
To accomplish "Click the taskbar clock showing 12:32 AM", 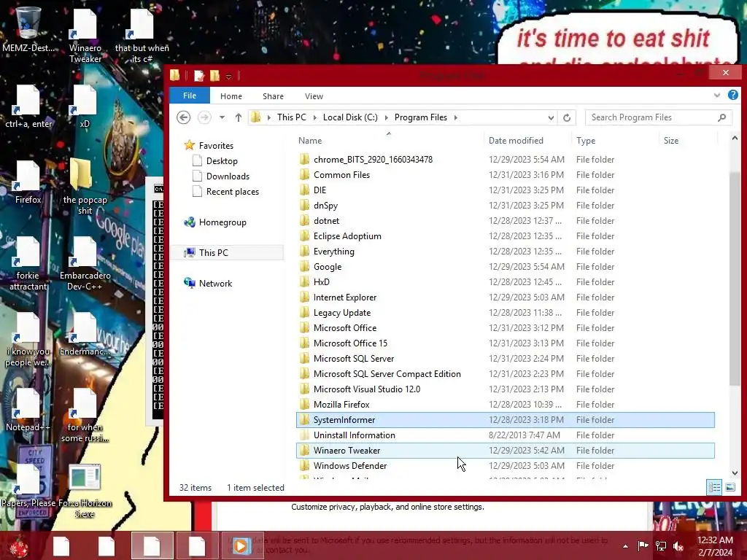I will (x=715, y=545).
